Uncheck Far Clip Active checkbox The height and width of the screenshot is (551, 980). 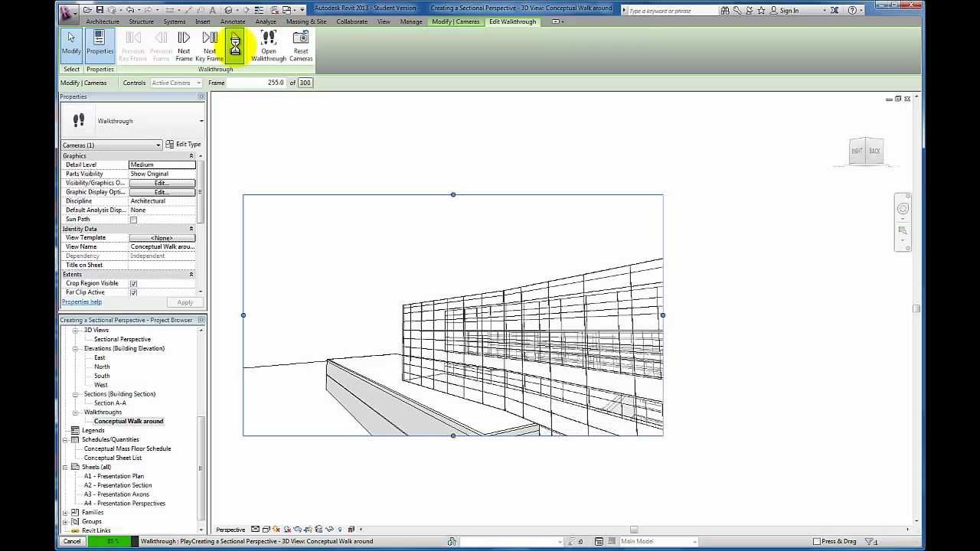pos(133,292)
